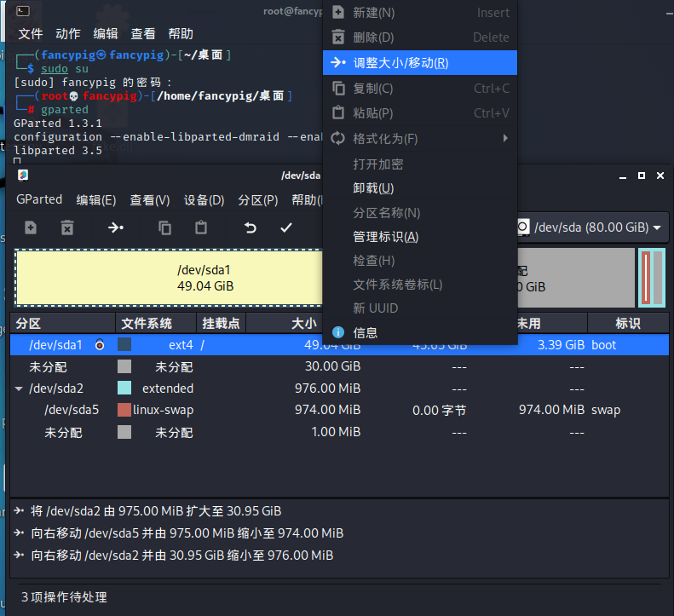Select the /dev/sda1 block in disk map

169,278
